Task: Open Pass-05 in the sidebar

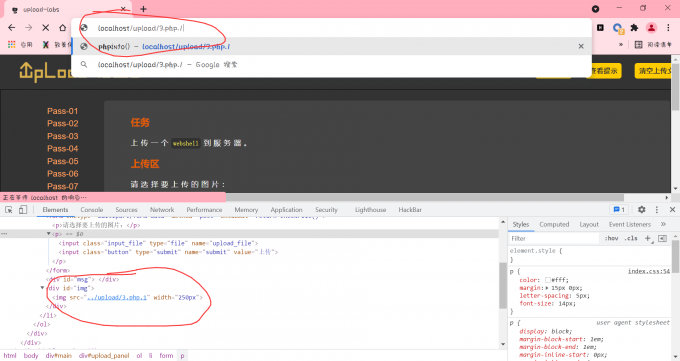Action: tap(62, 161)
